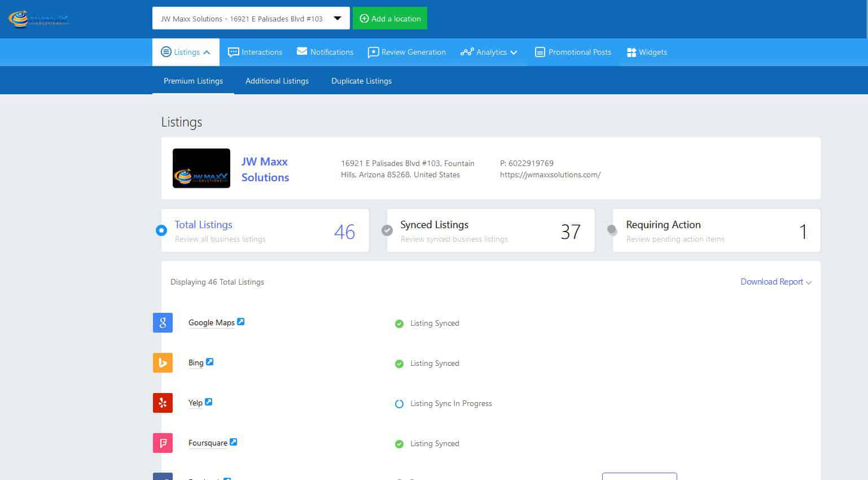Select Additional Listings sub-tab
The width and height of the screenshot is (868, 480).
277,81
